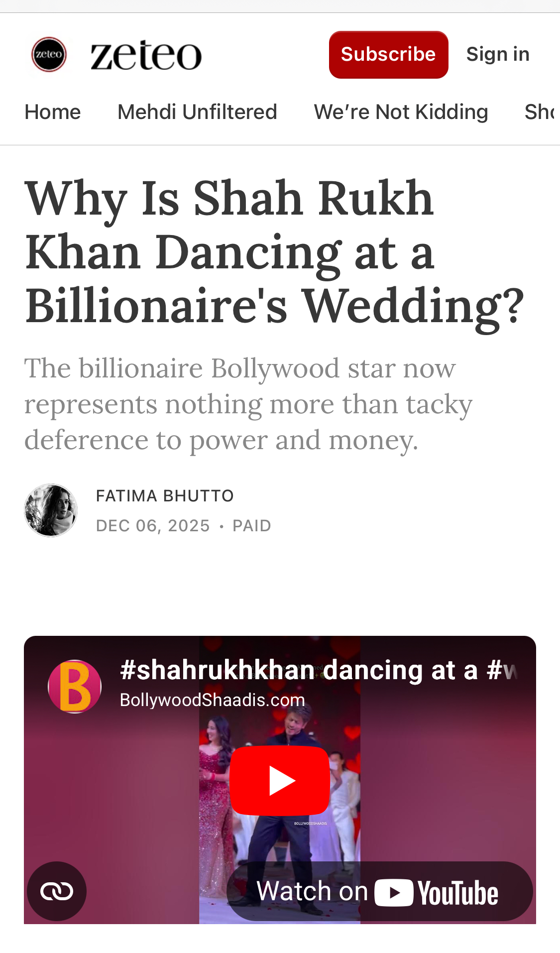Click the PAID label beside the date
This screenshot has width=560, height=953.
[252, 526]
